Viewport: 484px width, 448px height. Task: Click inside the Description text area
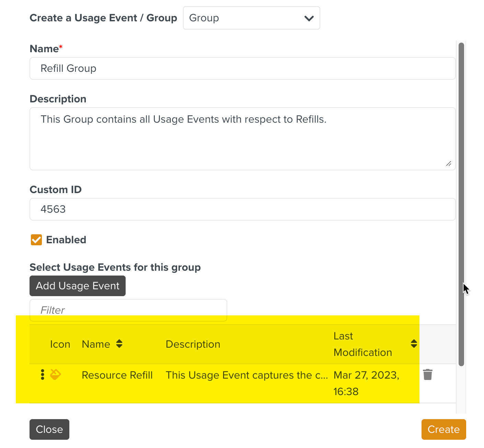[x=242, y=138]
